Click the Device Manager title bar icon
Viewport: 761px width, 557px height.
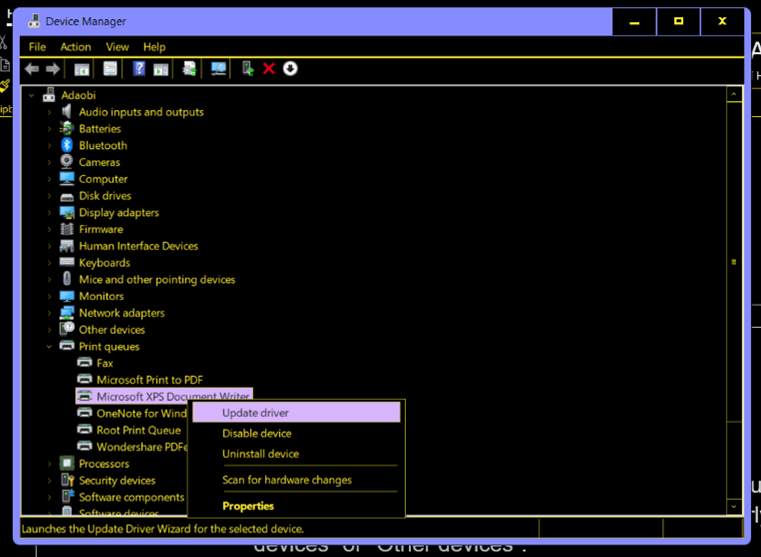pyautogui.click(x=34, y=21)
